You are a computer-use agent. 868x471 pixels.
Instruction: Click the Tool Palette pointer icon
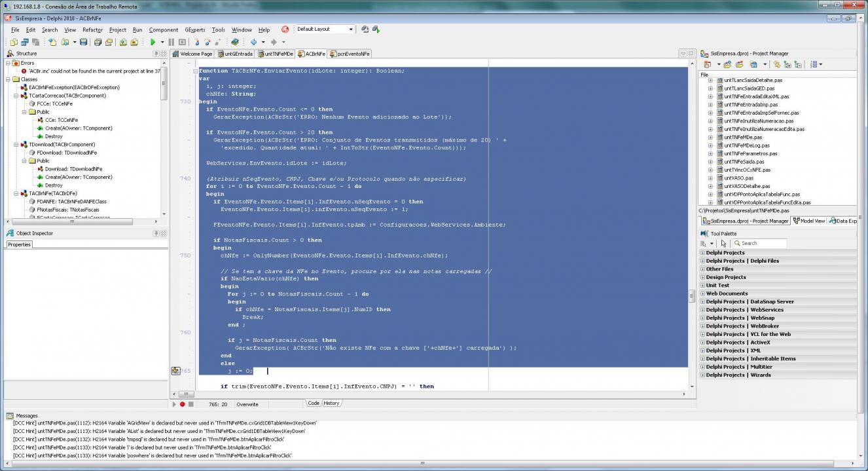tap(723, 243)
